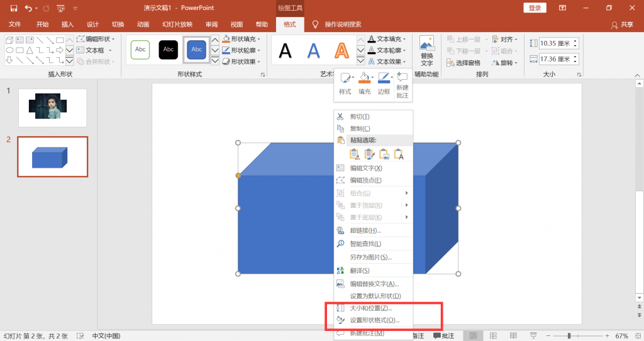Choose the paste as picture option icon
Image resolution: width=644 pixels, height=341 pixels.
point(384,154)
